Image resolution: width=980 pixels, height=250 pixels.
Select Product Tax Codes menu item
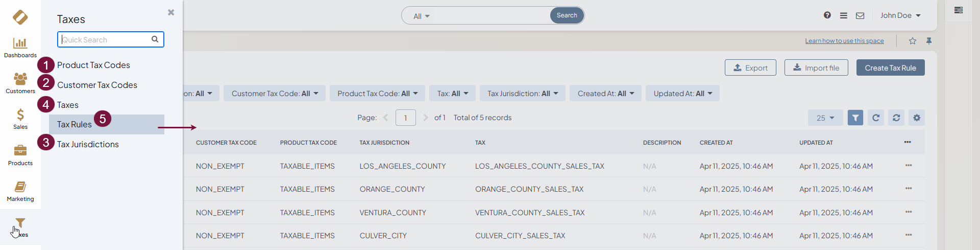(93, 65)
